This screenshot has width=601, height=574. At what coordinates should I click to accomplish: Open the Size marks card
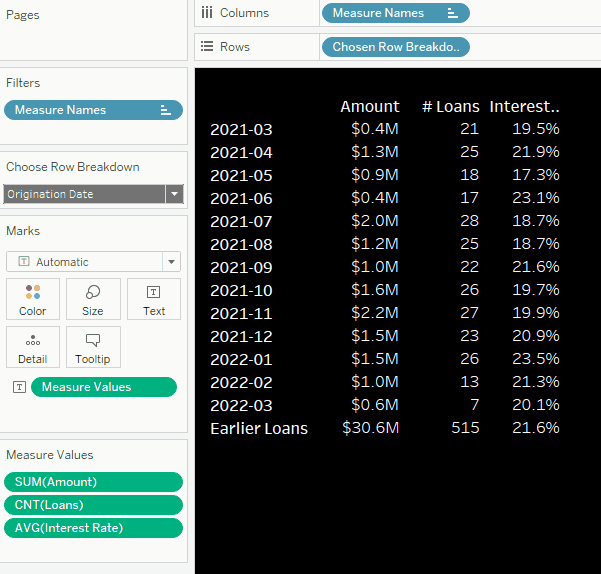tap(93, 299)
